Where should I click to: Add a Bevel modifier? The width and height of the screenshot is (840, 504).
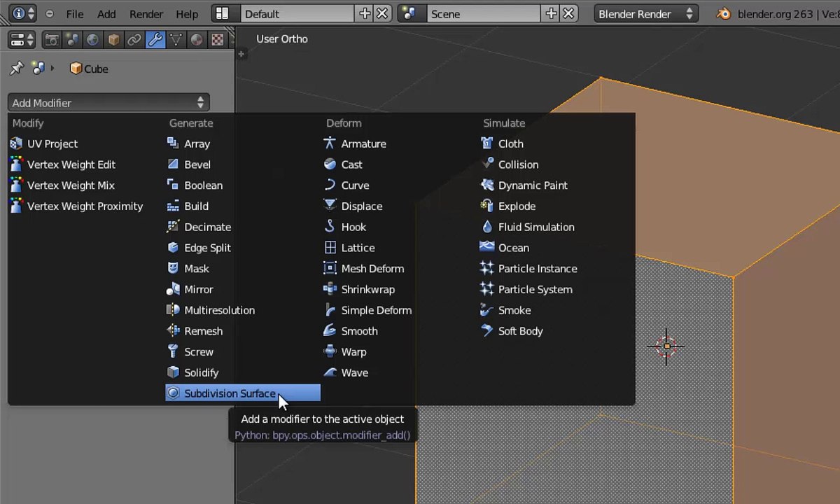188,164
